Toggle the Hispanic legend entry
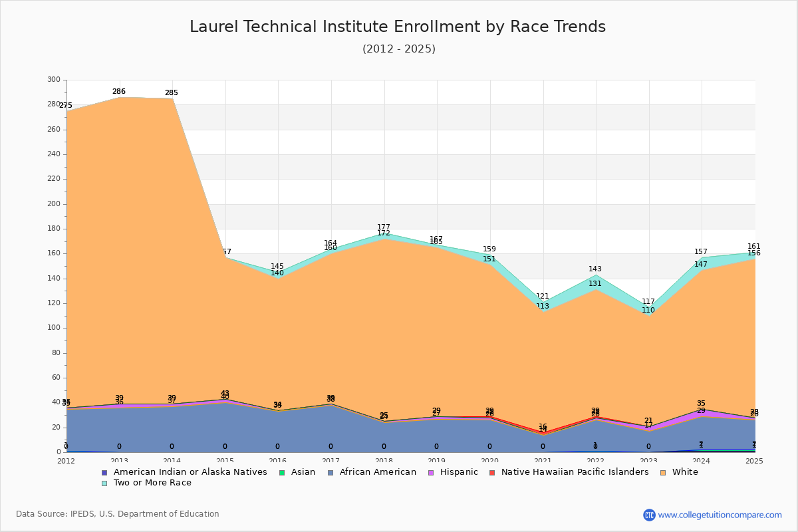This screenshot has width=798, height=532. pyautogui.click(x=452, y=472)
